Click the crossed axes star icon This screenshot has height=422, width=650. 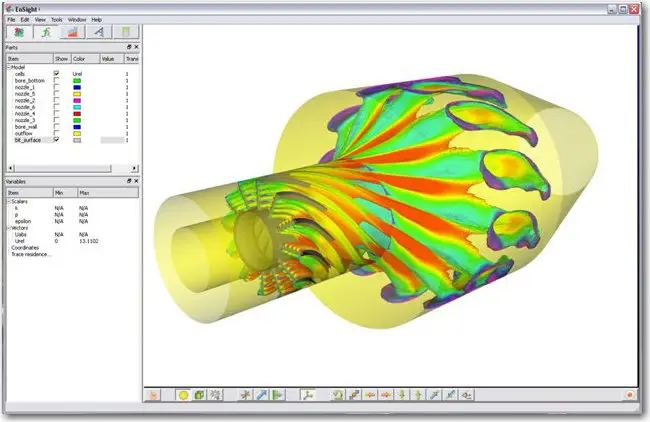click(245, 395)
